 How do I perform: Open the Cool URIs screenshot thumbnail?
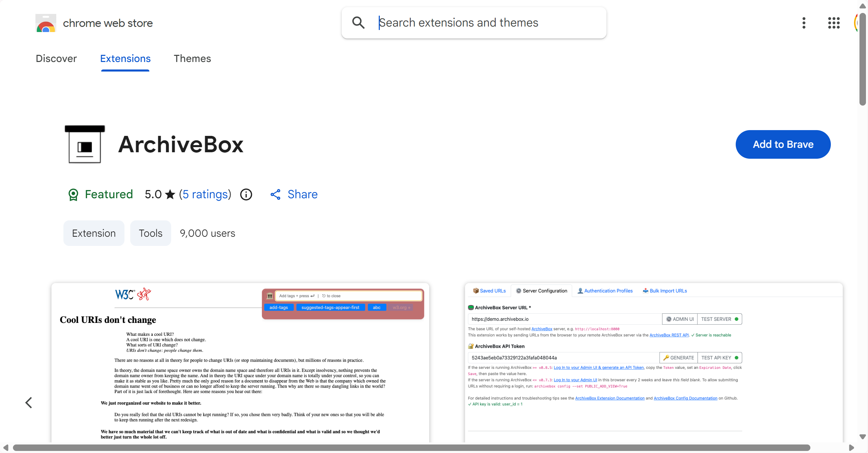click(240, 363)
